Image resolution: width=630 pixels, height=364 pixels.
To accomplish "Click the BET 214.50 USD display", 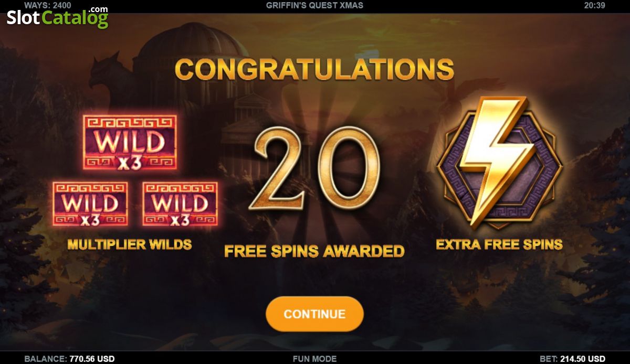I will 573,359.
